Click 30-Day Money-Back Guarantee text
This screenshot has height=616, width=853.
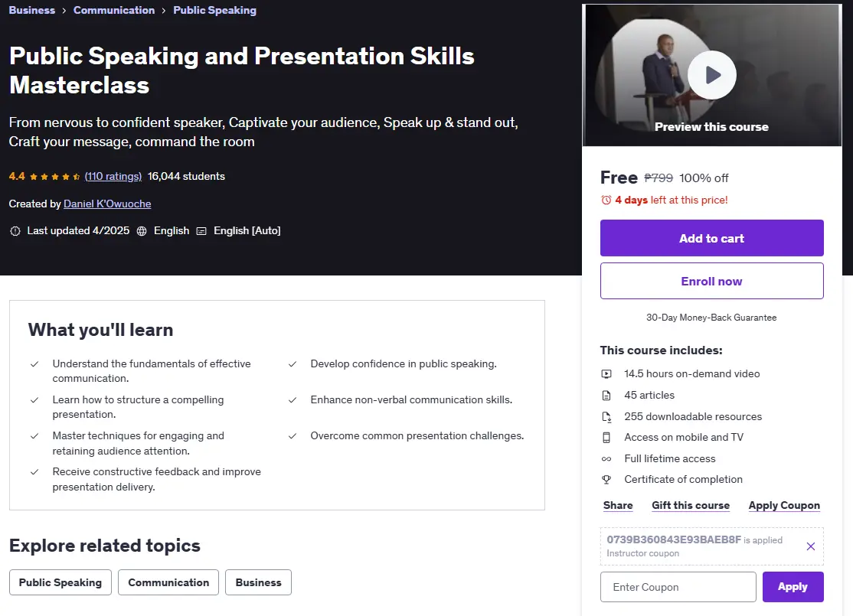(711, 318)
